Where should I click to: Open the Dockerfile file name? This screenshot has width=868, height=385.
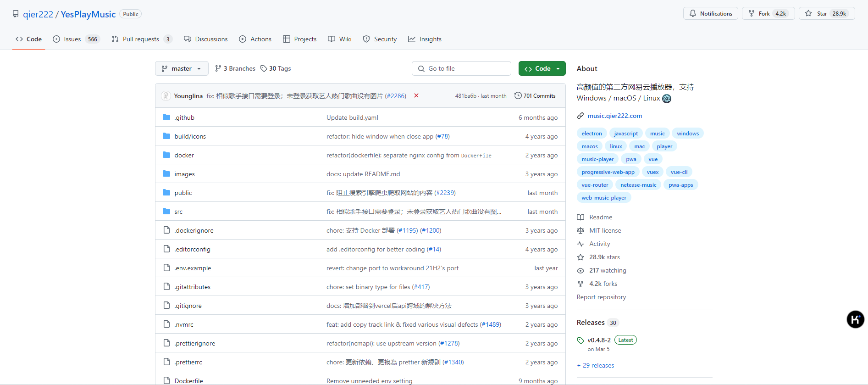(x=188, y=381)
